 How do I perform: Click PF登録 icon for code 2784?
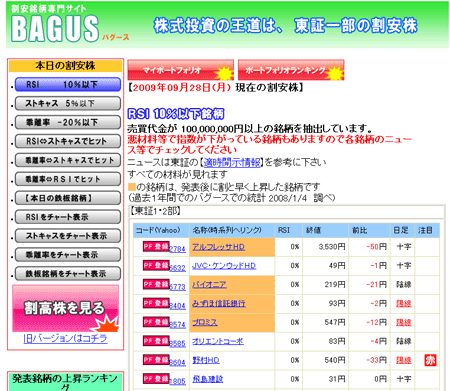(156, 246)
